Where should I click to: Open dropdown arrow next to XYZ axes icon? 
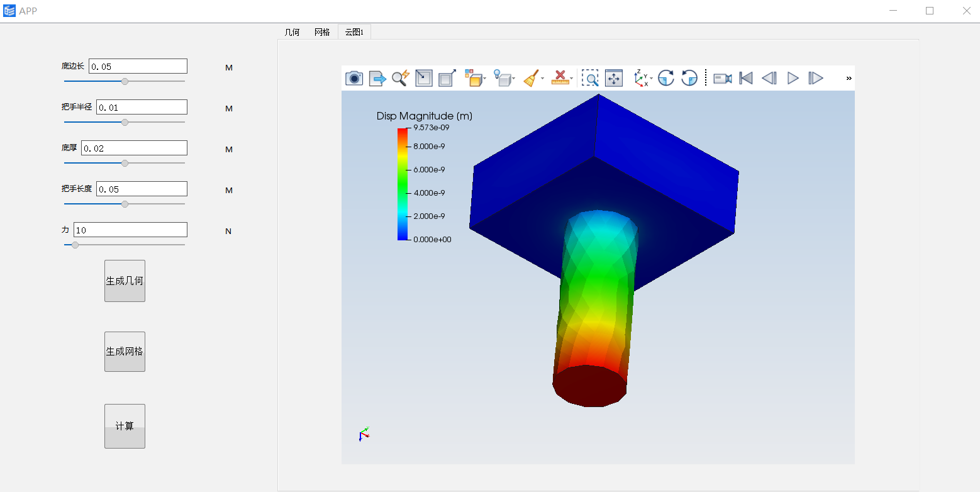(652, 79)
